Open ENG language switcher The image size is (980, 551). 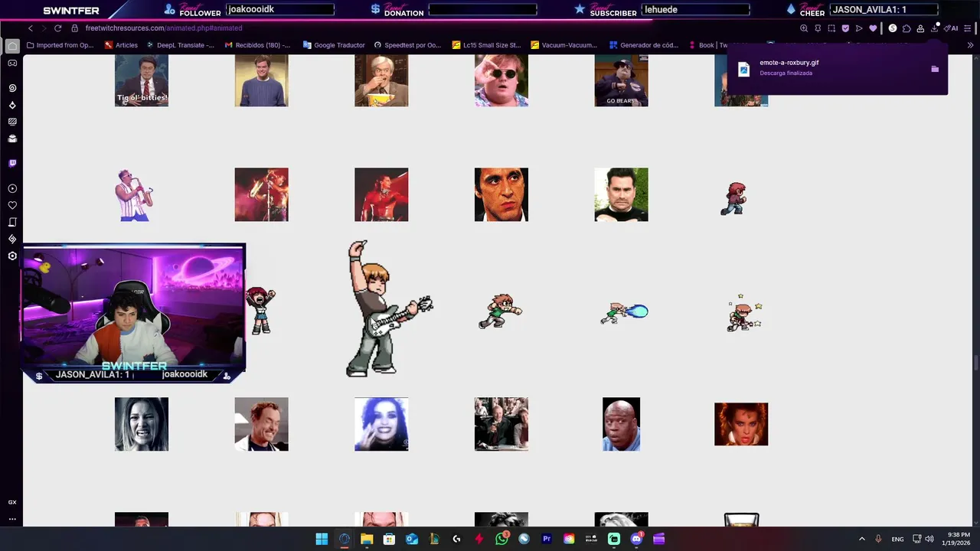tap(897, 539)
